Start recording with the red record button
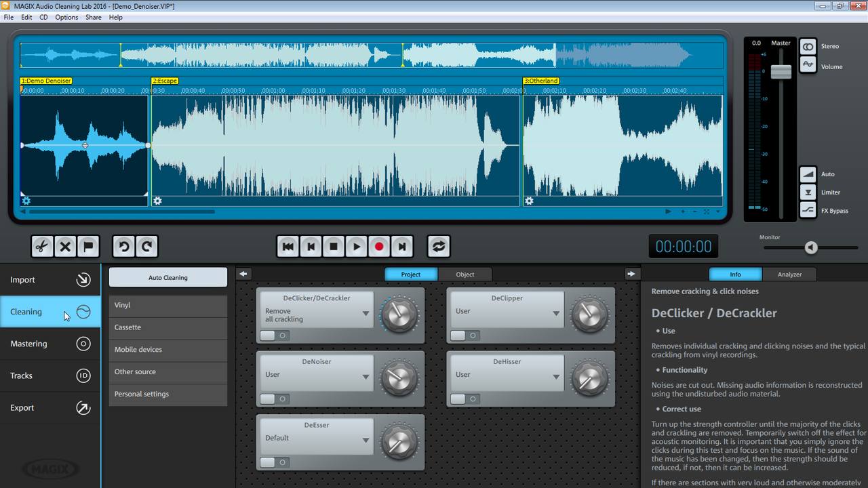Image resolution: width=868 pixels, height=488 pixels. point(379,247)
